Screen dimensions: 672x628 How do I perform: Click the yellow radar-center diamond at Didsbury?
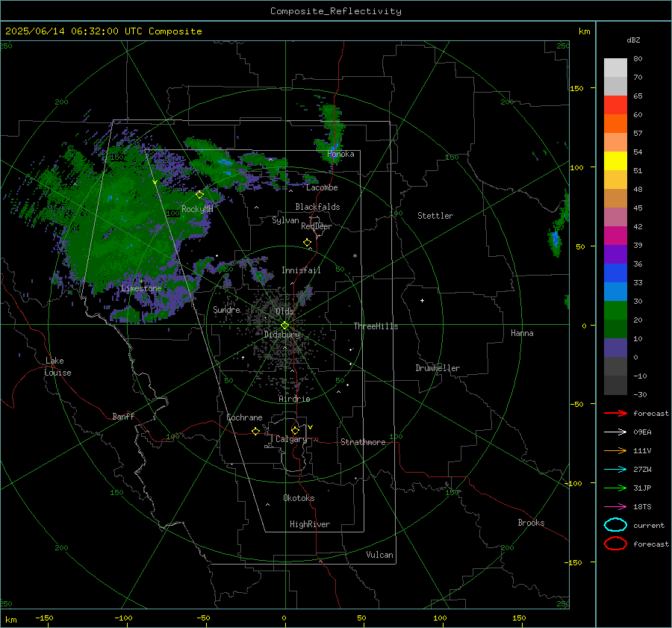284,326
